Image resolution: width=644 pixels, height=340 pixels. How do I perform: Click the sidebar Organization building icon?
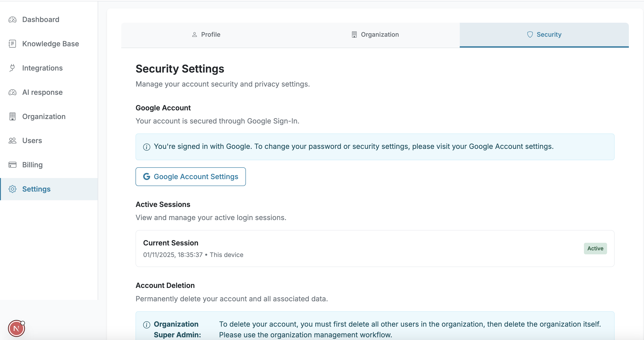click(12, 117)
